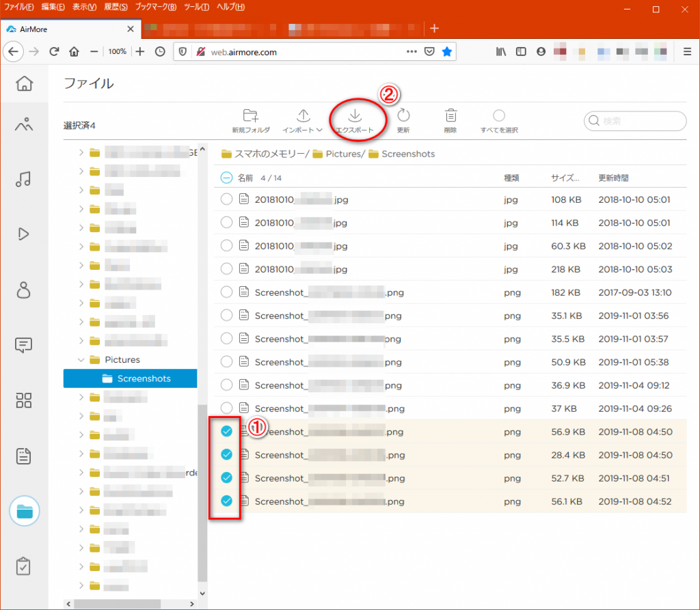Open the Import (インポート) dropdown

point(304,120)
